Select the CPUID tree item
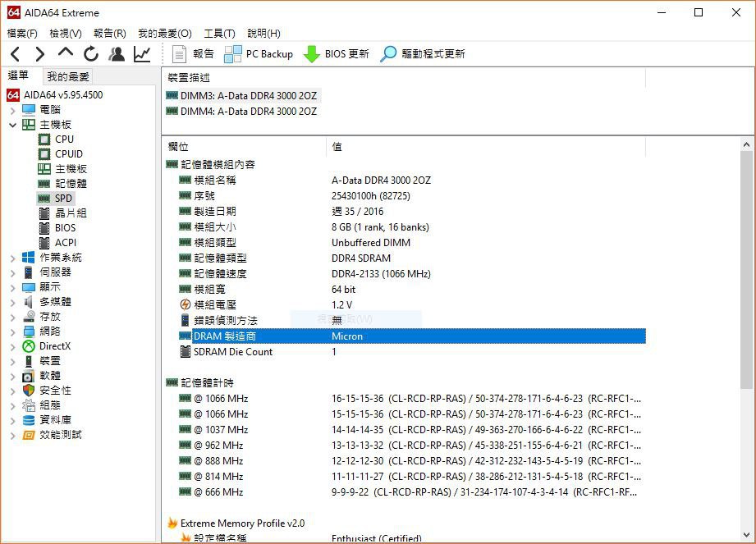The image size is (756, 544). pos(69,154)
